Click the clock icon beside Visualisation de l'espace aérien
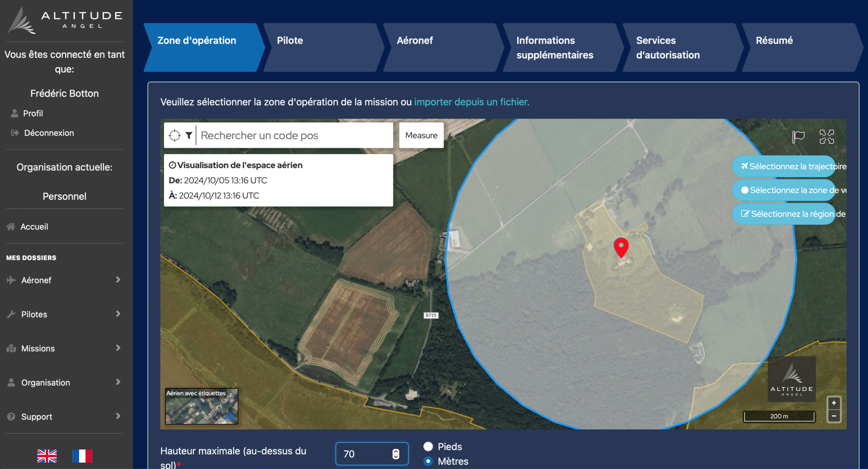The image size is (868, 469). point(172,165)
